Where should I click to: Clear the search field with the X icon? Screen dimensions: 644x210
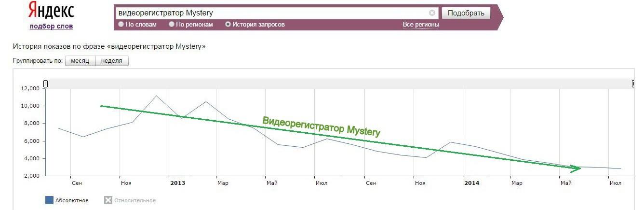click(x=432, y=13)
